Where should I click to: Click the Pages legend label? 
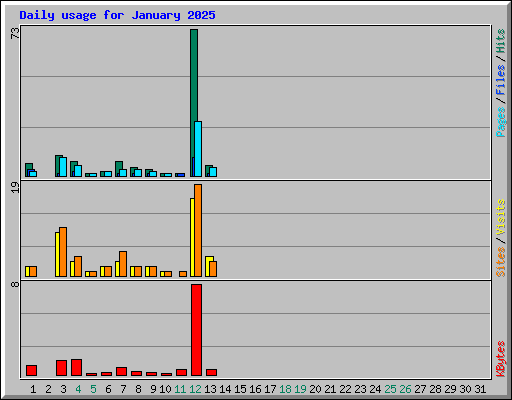500,122
